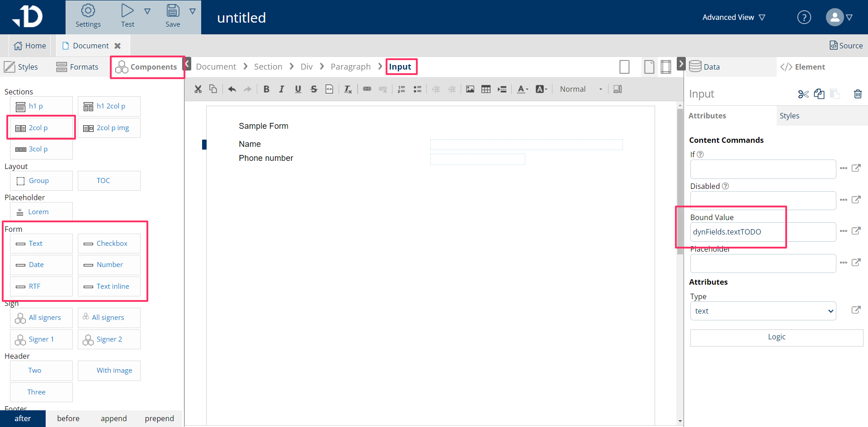Screen dimensions: 868x427
Task: Open the Advanced View dropdown
Action: [733, 17]
